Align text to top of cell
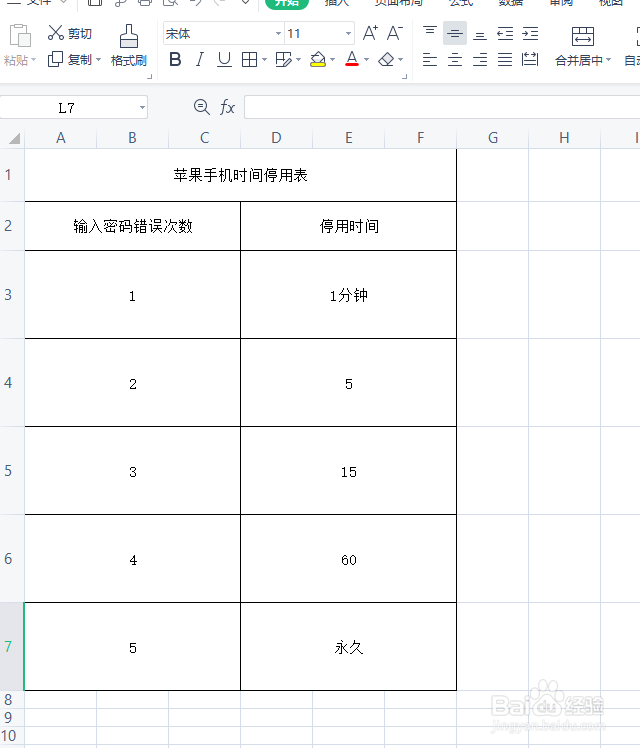Viewport: 640px width, 748px height. coord(430,33)
